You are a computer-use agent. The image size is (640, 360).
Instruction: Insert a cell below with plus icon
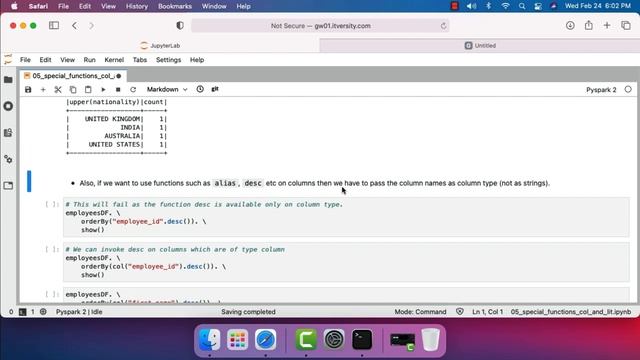point(43,89)
